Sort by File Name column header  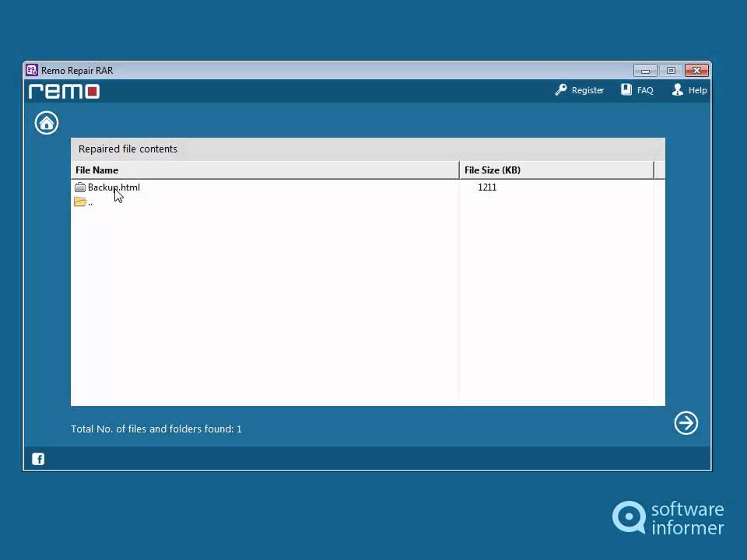point(265,170)
